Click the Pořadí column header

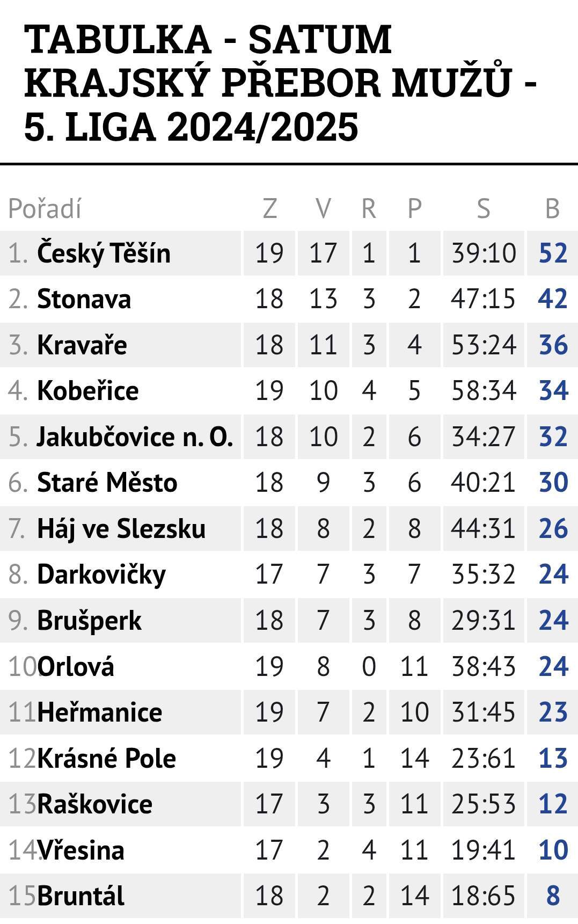pos(45,208)
